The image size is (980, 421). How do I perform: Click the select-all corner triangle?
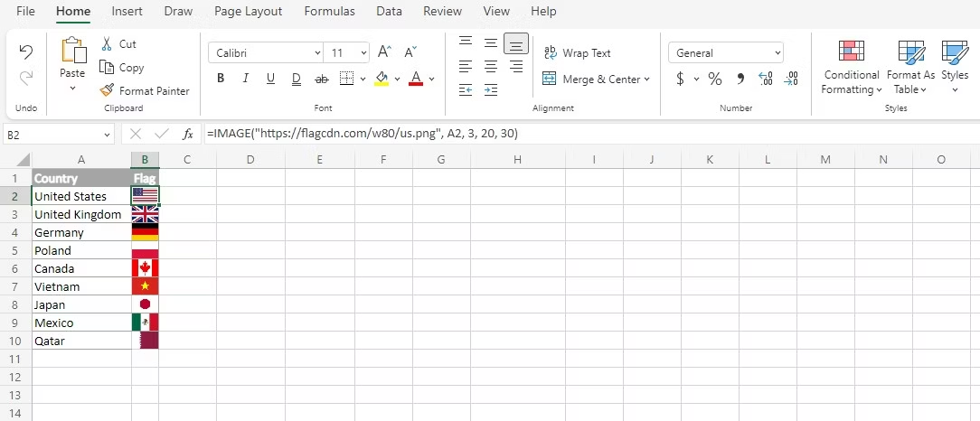pos(23,160)
